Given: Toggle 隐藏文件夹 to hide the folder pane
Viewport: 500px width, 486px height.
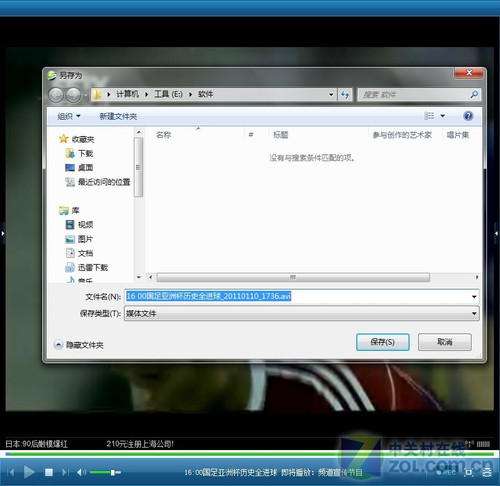Looking at the screenshot, I should [x=79, y=345].
